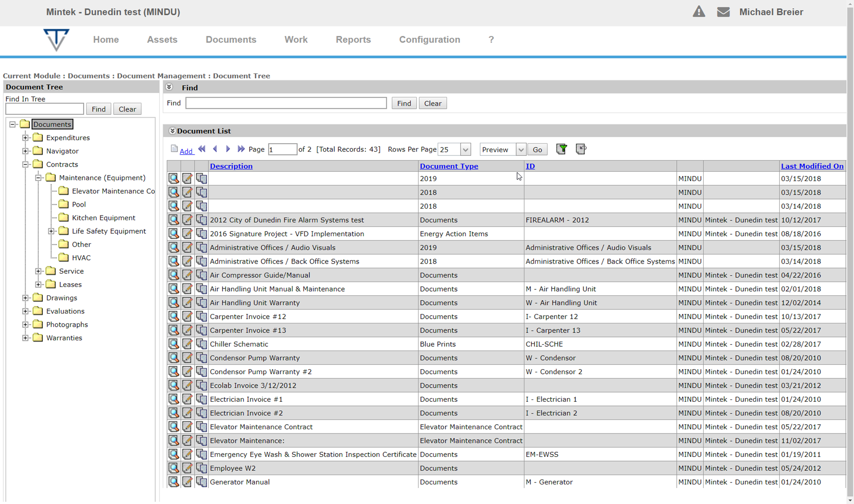Image resolution: width=854 pixels, height=504 pixels.
Task: Click the Find In Tree input field
Action: point(45,109)
